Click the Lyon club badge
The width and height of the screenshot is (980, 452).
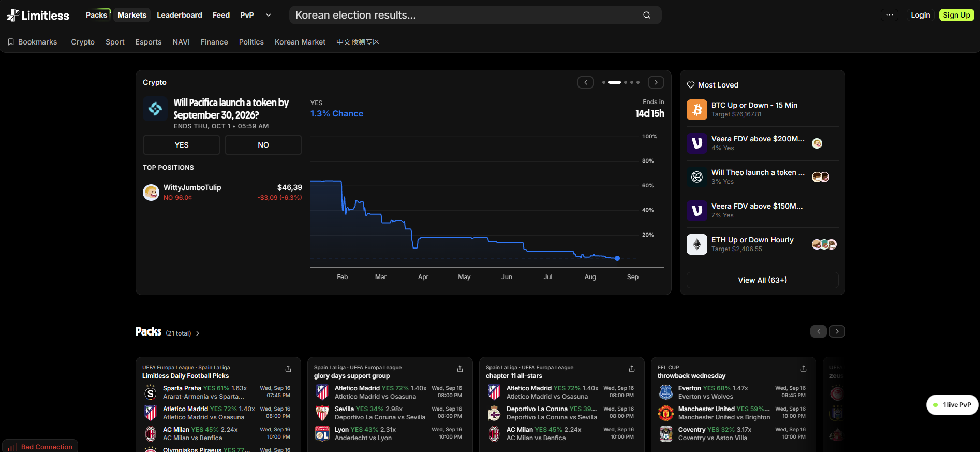click(322, 434)
